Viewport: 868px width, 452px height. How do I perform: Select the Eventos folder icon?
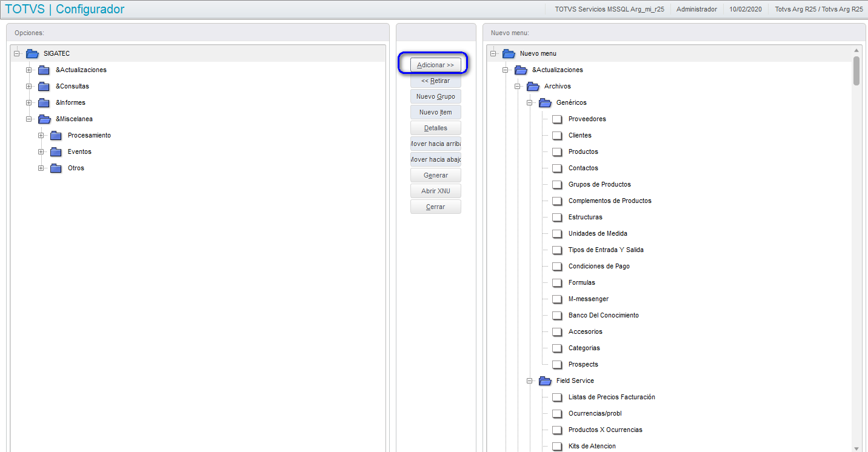[x=56, y=152]
